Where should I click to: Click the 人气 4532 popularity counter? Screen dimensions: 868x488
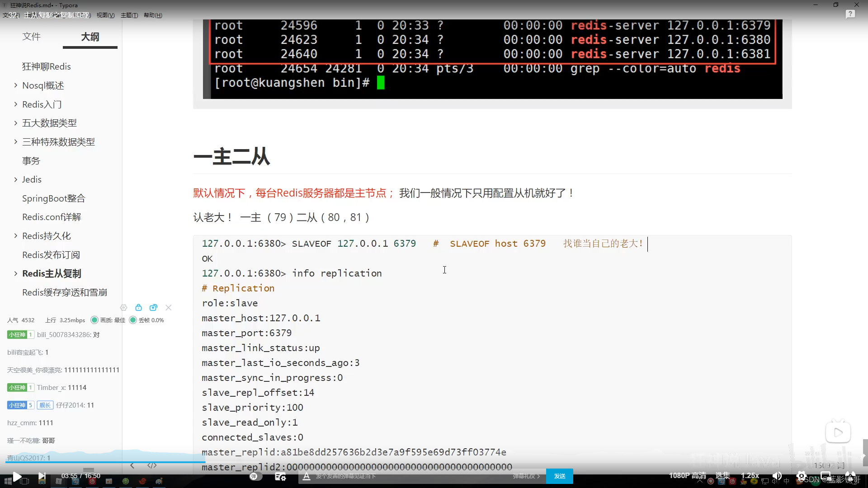(21, 320)
